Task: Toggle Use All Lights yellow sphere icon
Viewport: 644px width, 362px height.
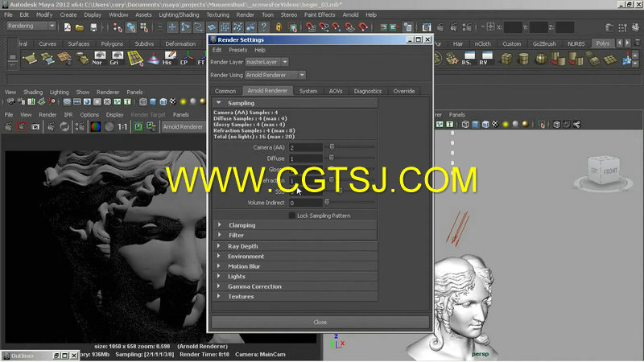Action: click(183, 101)
